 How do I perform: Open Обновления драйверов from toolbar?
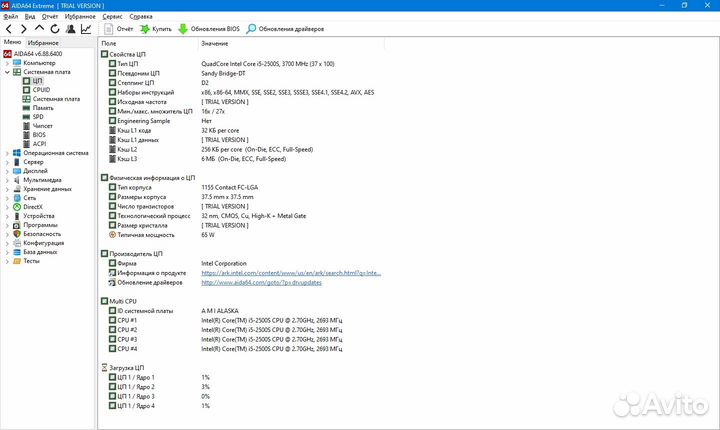(285, 29)
